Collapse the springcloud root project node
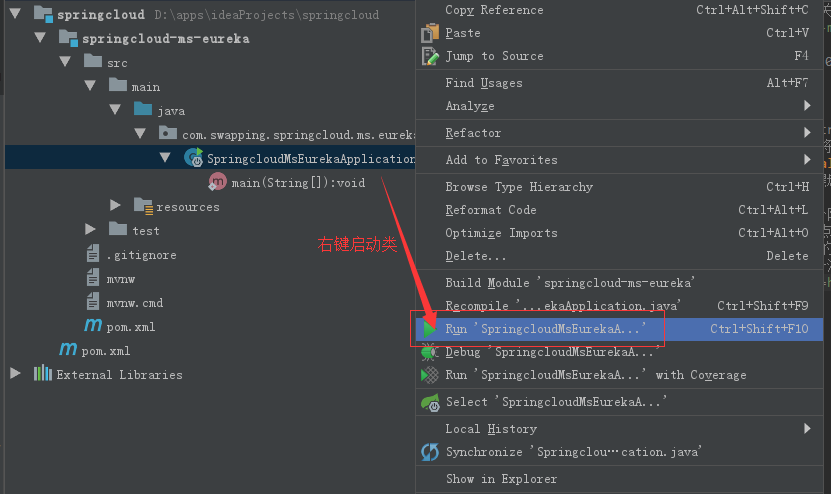Viewport: 831px width, 494px height. (15, 14)
